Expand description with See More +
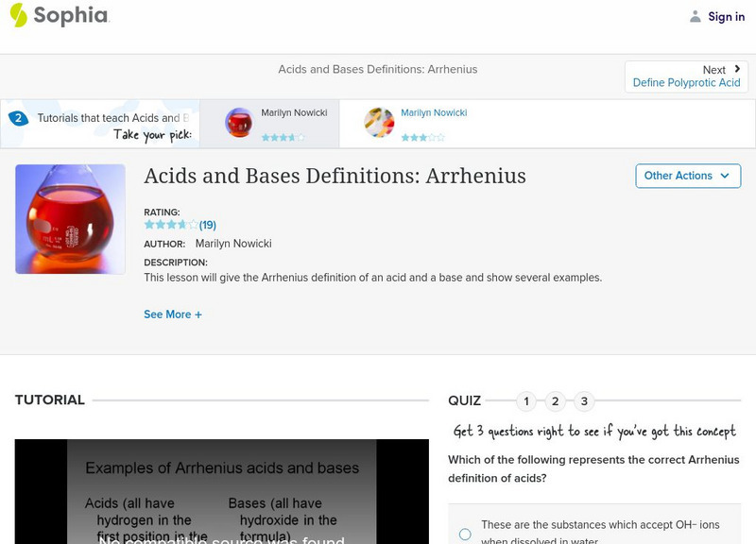This screenshot has height=544, width=756. [173, 314]
